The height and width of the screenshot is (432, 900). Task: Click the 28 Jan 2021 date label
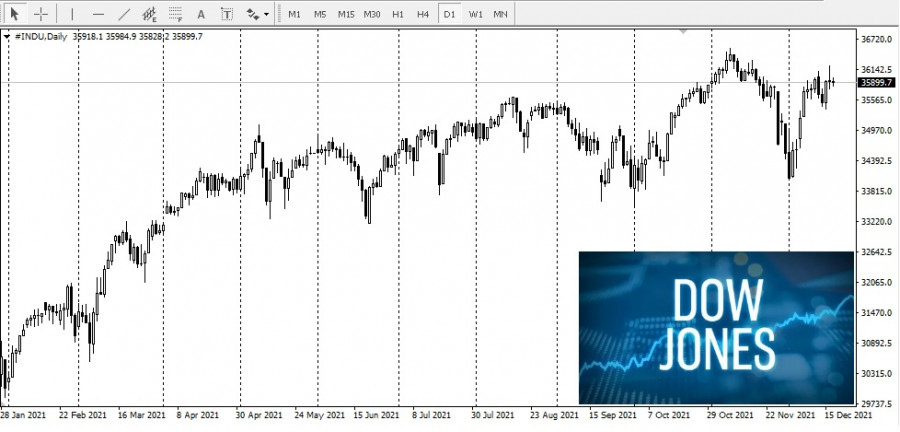[x=24, y=414]
